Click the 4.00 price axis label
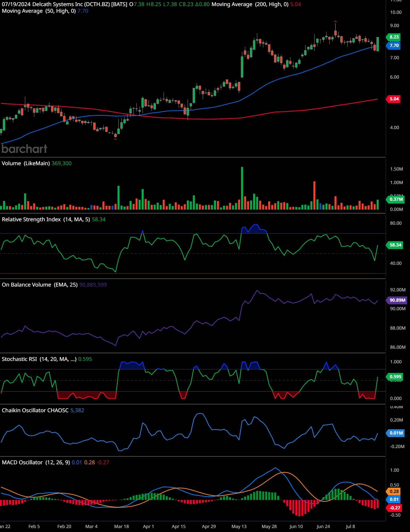The image size is (410, 532). pyautogui.click(x=394, y=127)
